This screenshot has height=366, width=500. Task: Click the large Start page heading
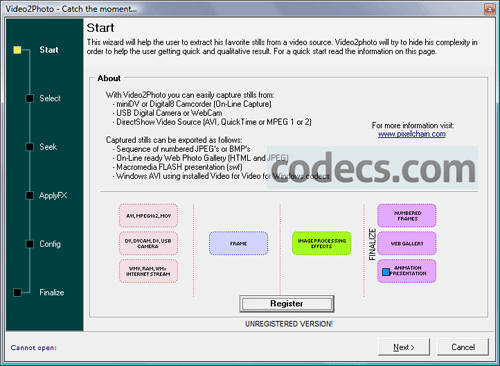(100, 28)
